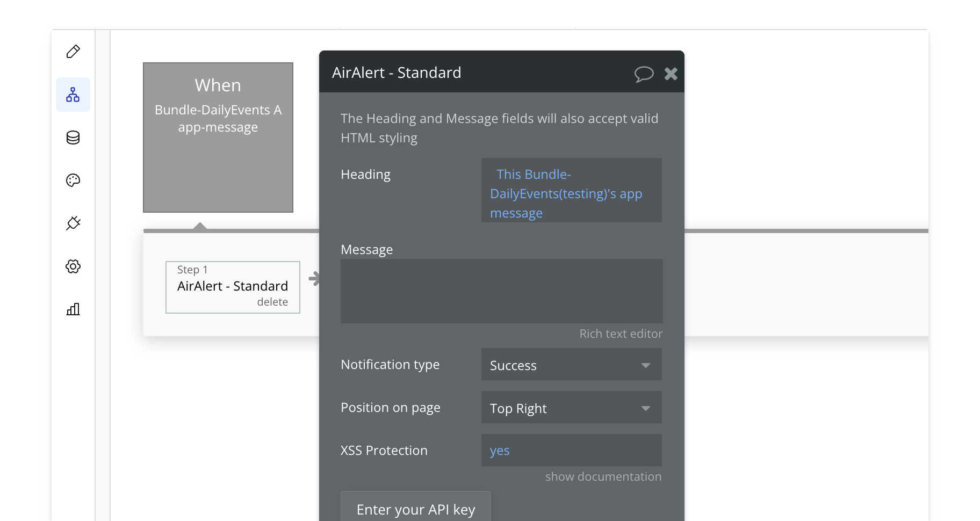
Task: Open the Rich text editor link
Action: [621, 334]
